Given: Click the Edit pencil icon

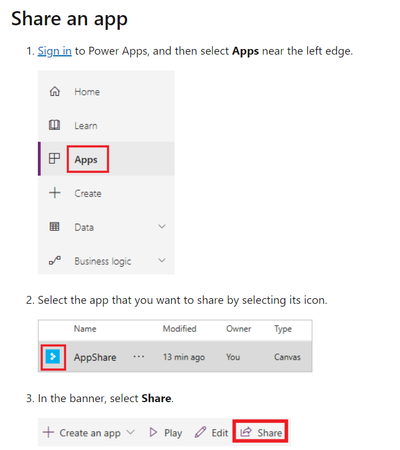Looking at the screenshot, I should [200, 432].
